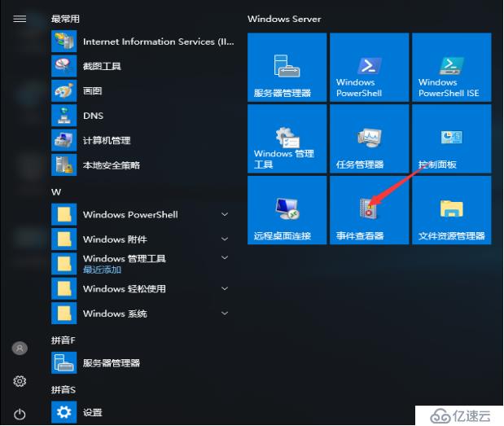Click the 拼音F group header
Viewport: 504px width, 426px height.
pyautogui.click(x=63, y=340)
